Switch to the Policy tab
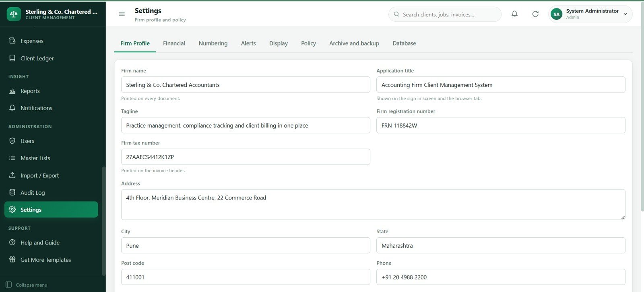 [308, 43]
